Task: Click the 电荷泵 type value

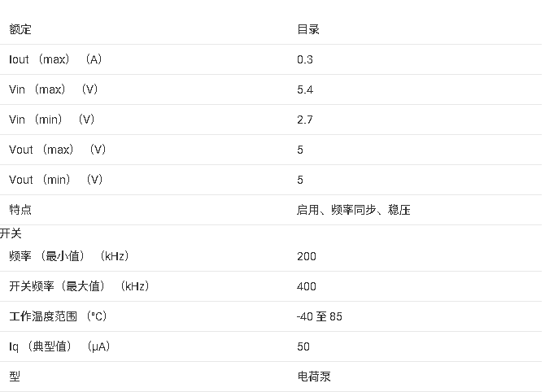Action: coord(313,377)
